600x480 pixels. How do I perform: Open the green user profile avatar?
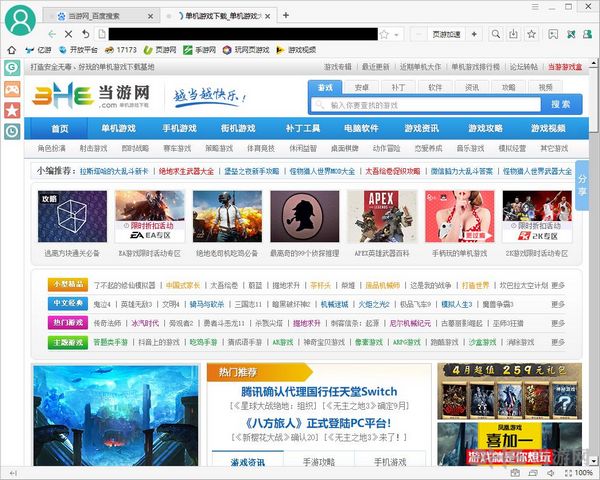point(21,20)
